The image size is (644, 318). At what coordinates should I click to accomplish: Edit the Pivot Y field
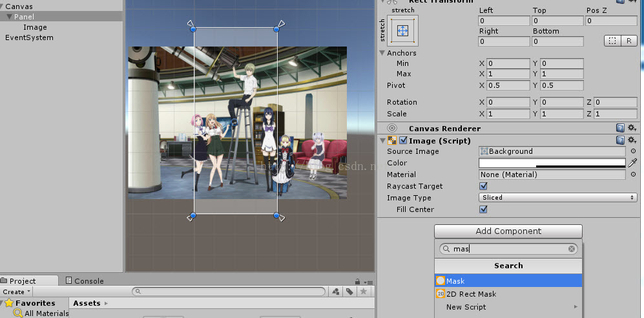click(562, 85)
